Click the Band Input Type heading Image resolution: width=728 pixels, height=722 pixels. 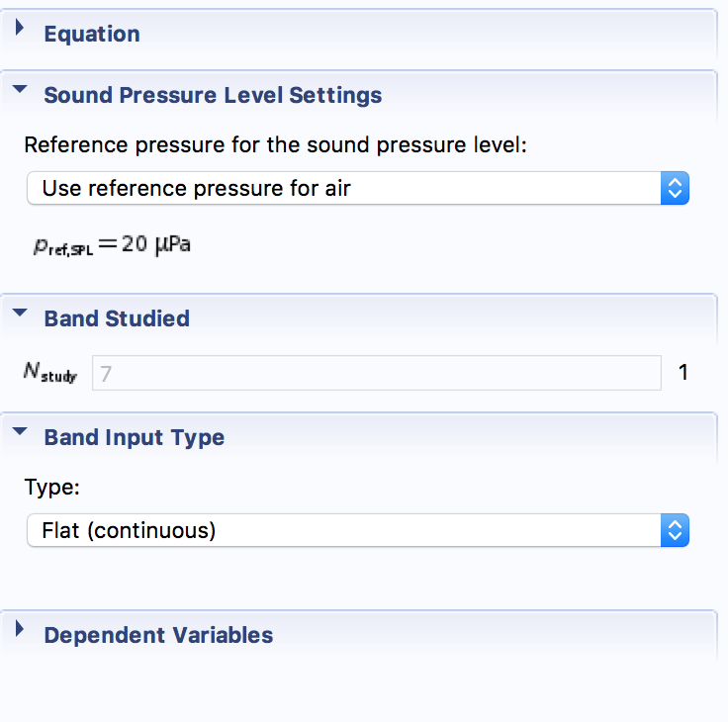(x=134, y=437)
